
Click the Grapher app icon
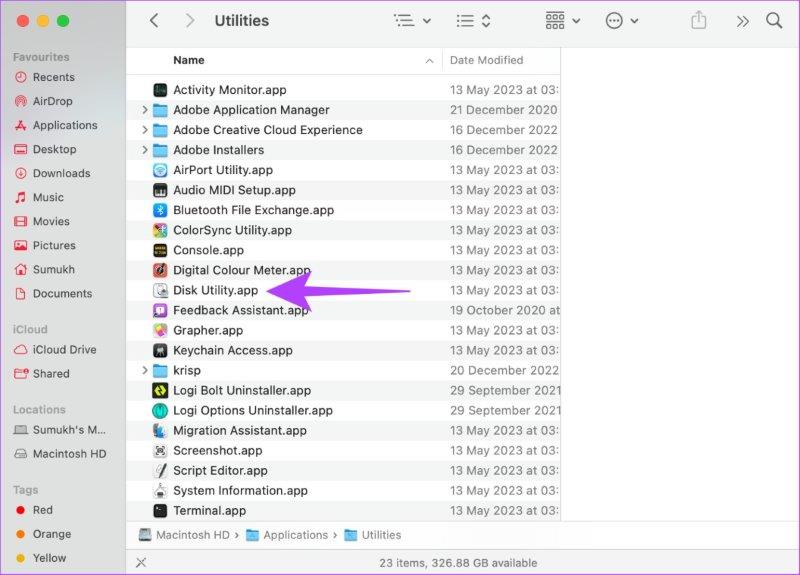pos(160,331)
